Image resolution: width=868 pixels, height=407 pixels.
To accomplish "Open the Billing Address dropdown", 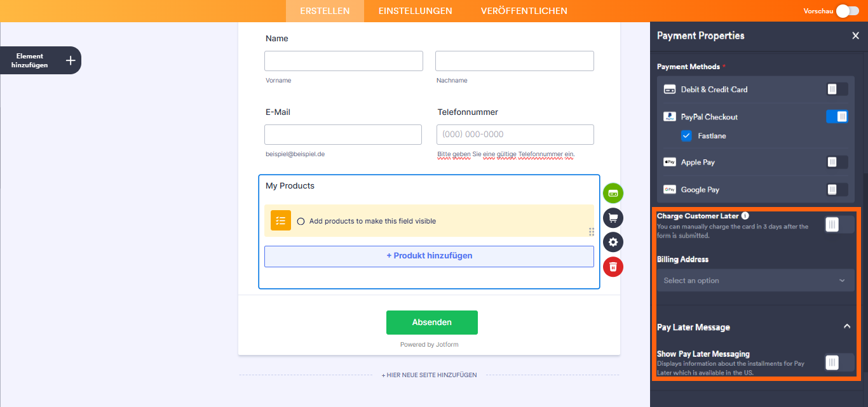I will pyautogui.click(x=756, y=280).
